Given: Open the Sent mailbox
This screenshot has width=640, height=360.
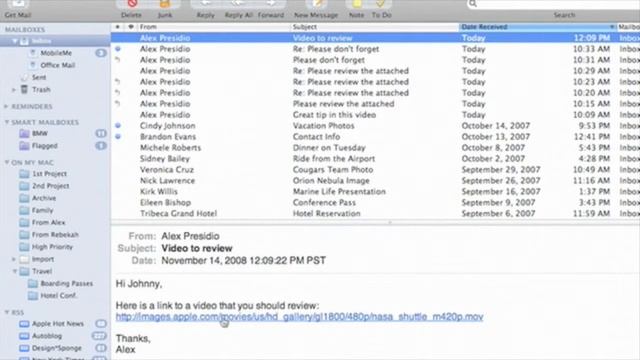Looking at the screenshot, I should [x=39, y=78].
